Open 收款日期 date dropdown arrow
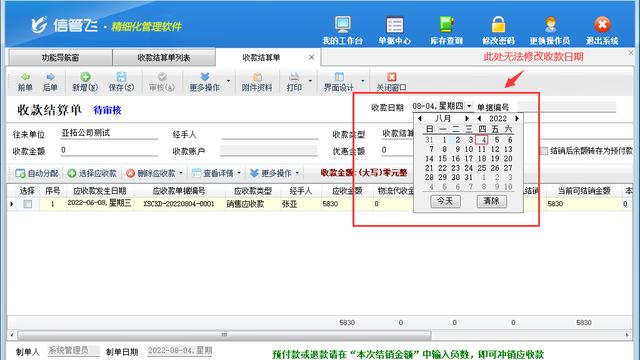 (469, 106)
